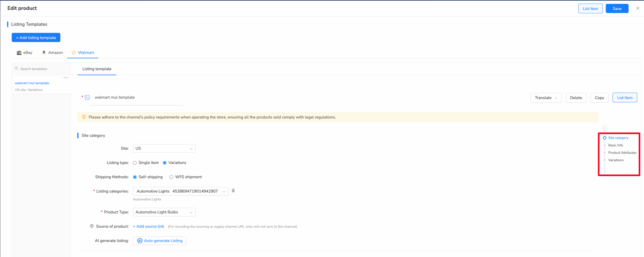Switch to the eBay tab
The image size is (644, 257).
25,53
